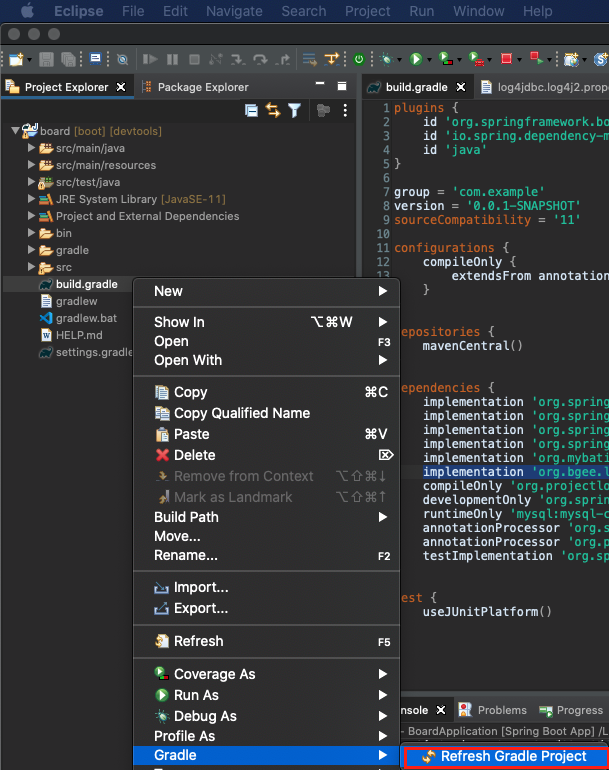Close the Project Explorer tab
609x770 pixels.
click(121, 87)
